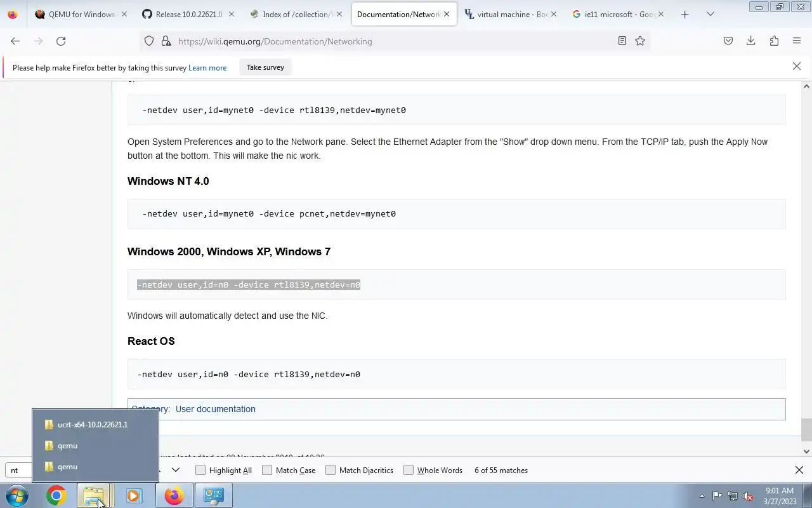Click the address bar URL field

click(x=393, y=41)
